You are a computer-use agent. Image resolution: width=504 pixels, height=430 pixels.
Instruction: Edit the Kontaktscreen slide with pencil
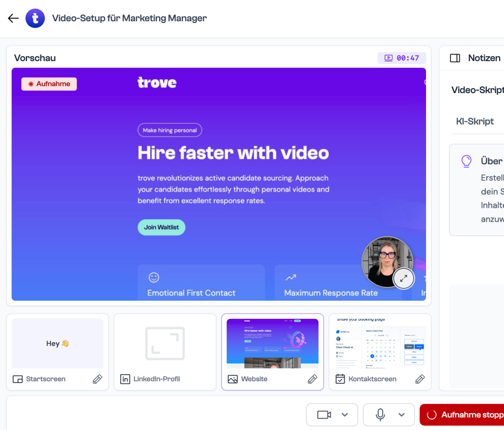click(420, 379)
